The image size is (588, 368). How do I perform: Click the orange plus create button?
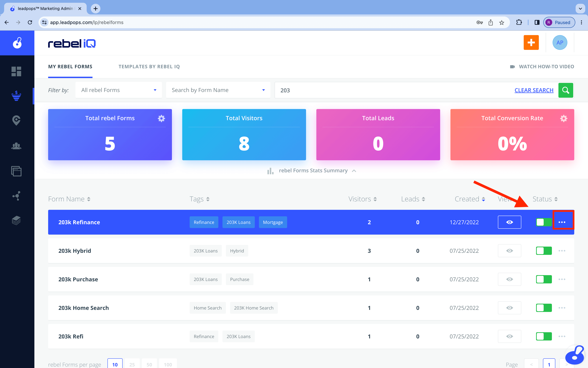point(531,43)
